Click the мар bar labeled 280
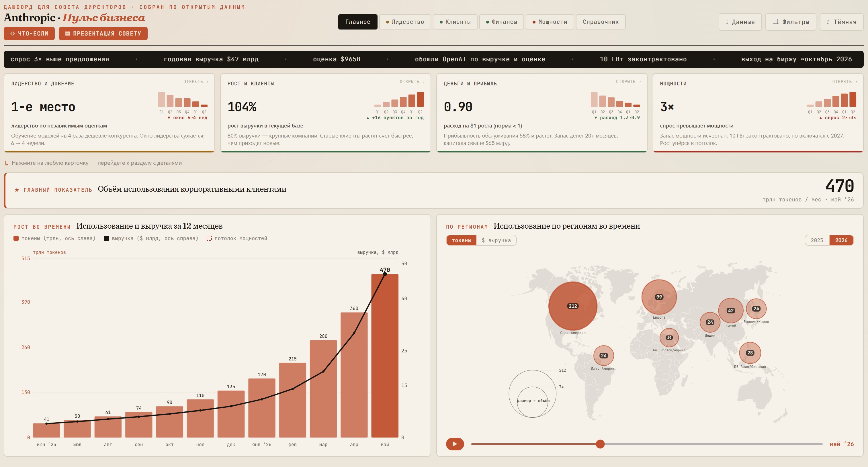 click(x=323, y=388)
